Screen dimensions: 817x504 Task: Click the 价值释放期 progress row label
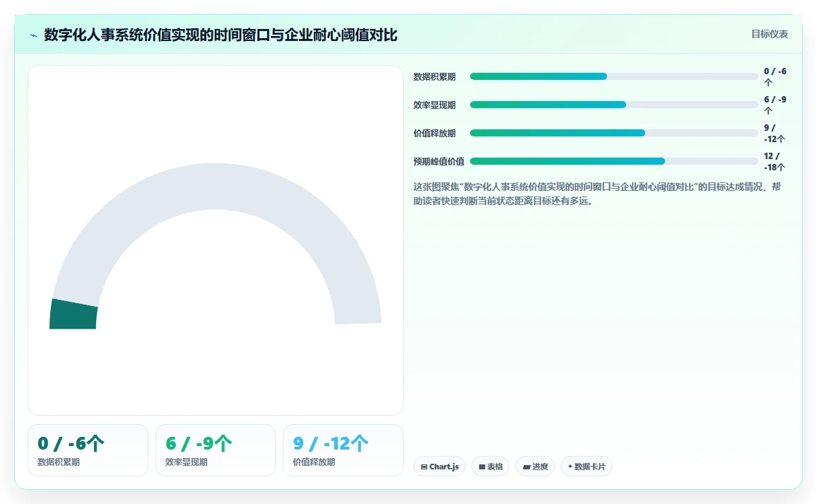(x=435, y=133)
